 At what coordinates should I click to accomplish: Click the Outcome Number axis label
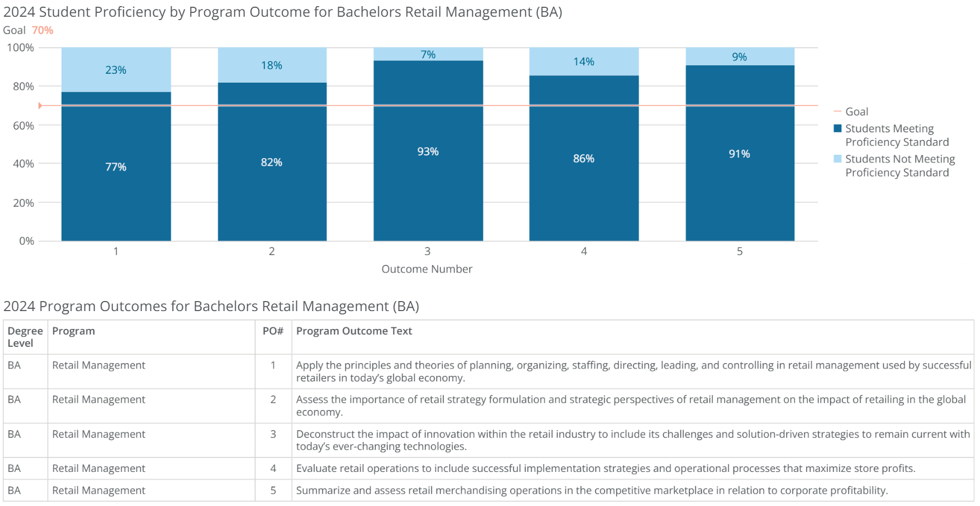427,269
